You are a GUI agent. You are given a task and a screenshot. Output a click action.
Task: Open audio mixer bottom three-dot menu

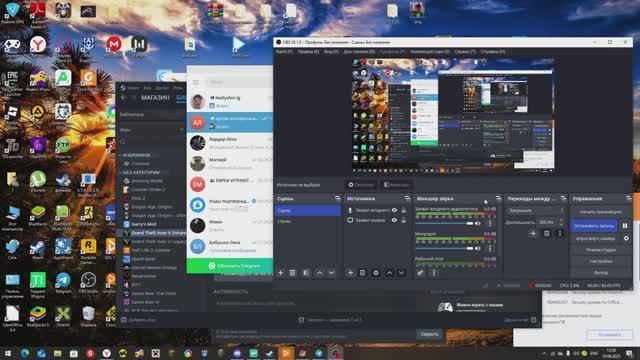(x=434, y=273)
